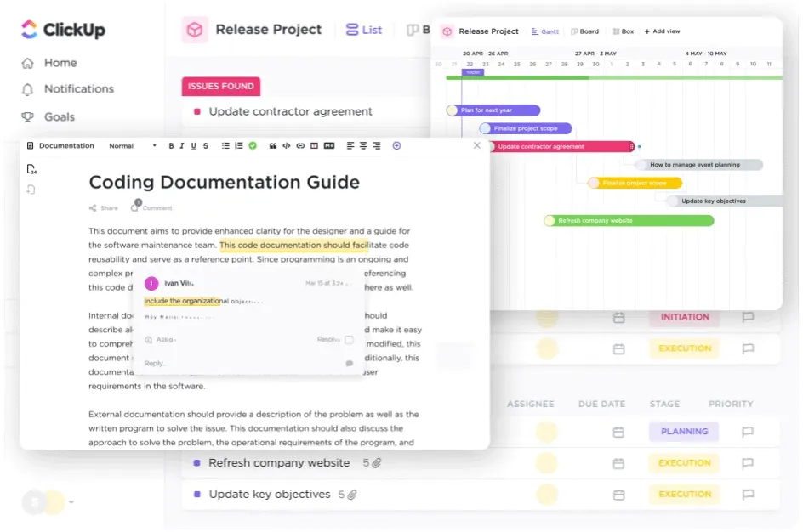Switch to Gantt view tab
Image resolution: width=803 pixels, height=532 pixels.
(545, 31)
